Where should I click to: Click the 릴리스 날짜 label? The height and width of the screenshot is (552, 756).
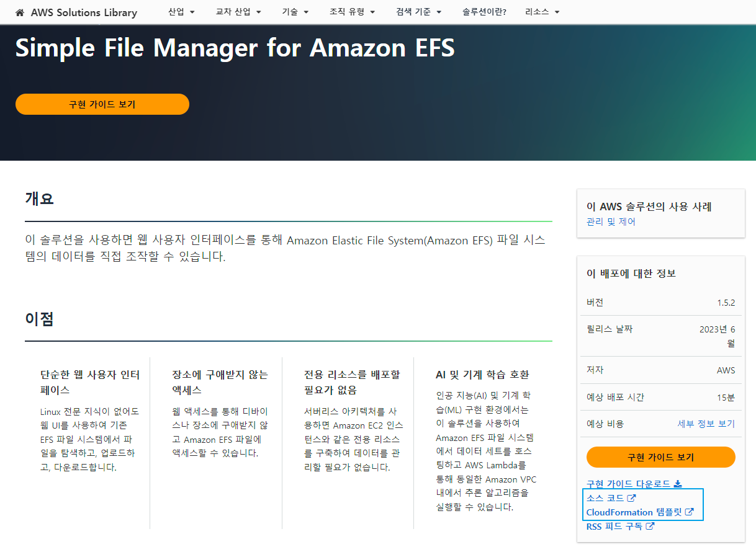pos(610,329)
